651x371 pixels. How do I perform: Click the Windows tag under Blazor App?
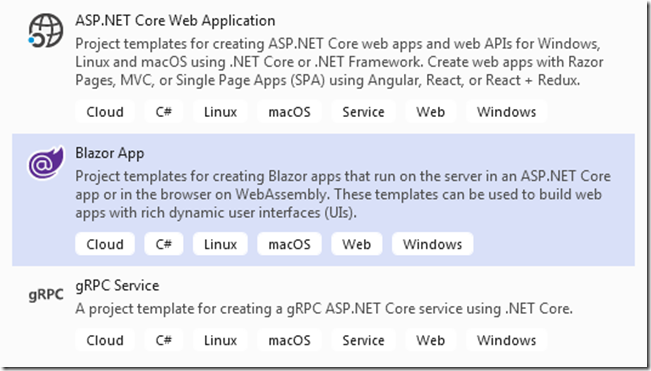(433, 244)
